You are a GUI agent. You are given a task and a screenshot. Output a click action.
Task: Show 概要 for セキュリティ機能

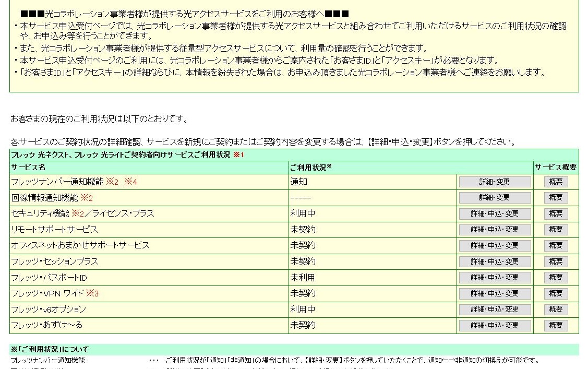coord(556,214)
